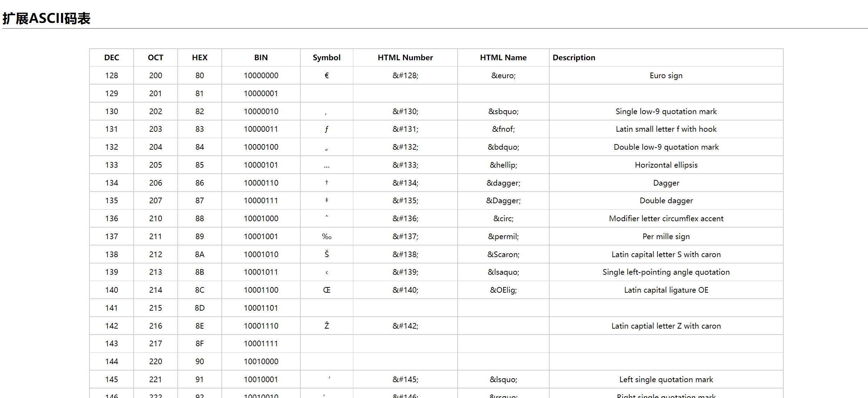Click the HTML Number column header
The image size is (868, 398).
(405, 57)
